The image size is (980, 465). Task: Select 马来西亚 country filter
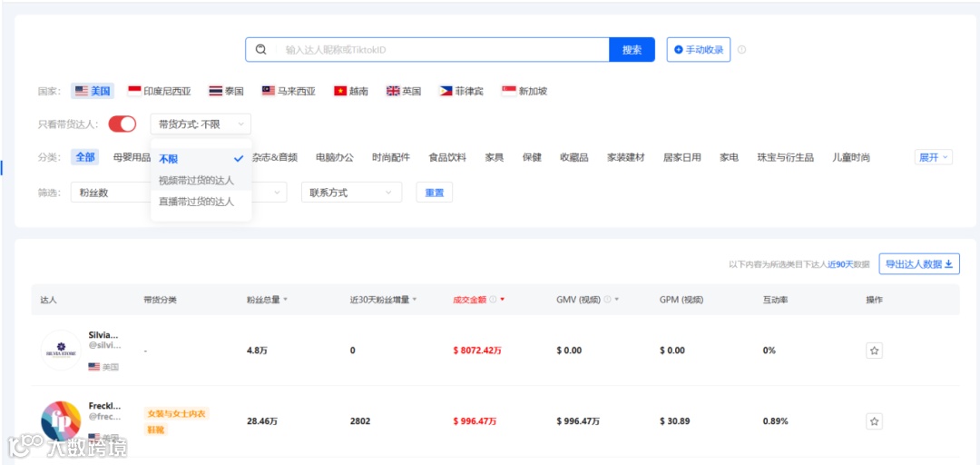pyautogui.click(x=289, y=91)
